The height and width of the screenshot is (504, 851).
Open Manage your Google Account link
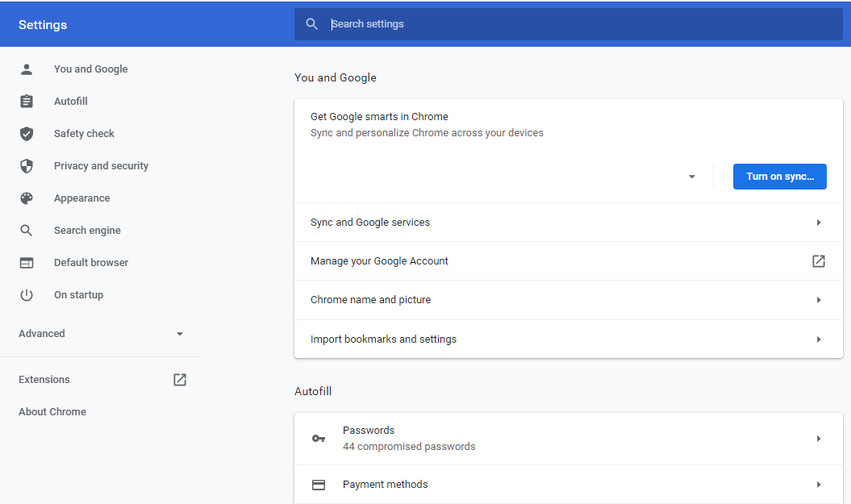pyautogui.click(x=568, y=261)
